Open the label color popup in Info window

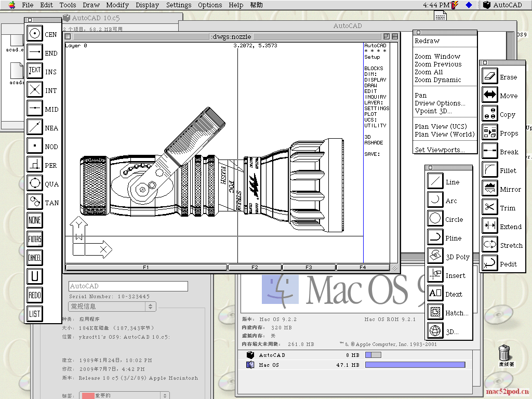[x=124, y=395]
